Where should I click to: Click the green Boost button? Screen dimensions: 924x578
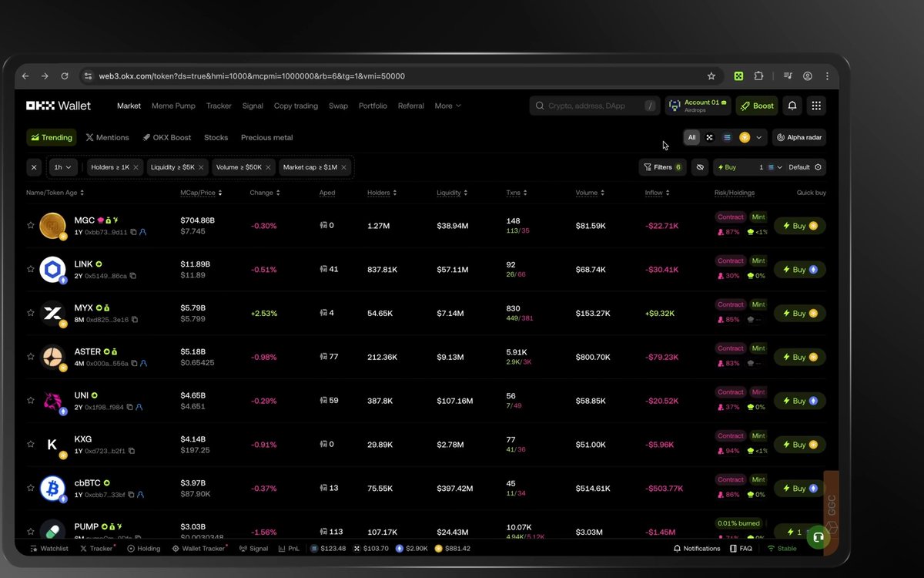(757, 106)
